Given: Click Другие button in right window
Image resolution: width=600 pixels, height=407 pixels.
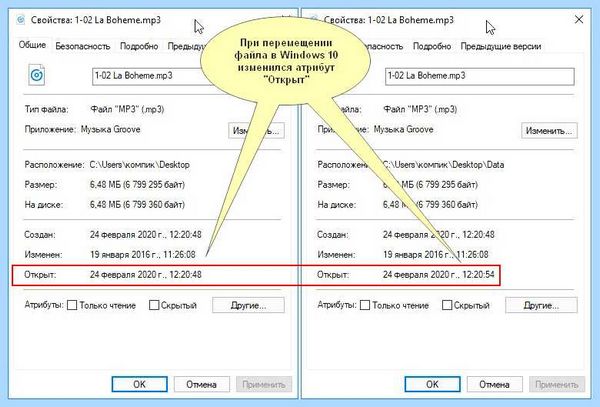Looking at the screenshot, I should pyautogui.click(x=541, y=305).
